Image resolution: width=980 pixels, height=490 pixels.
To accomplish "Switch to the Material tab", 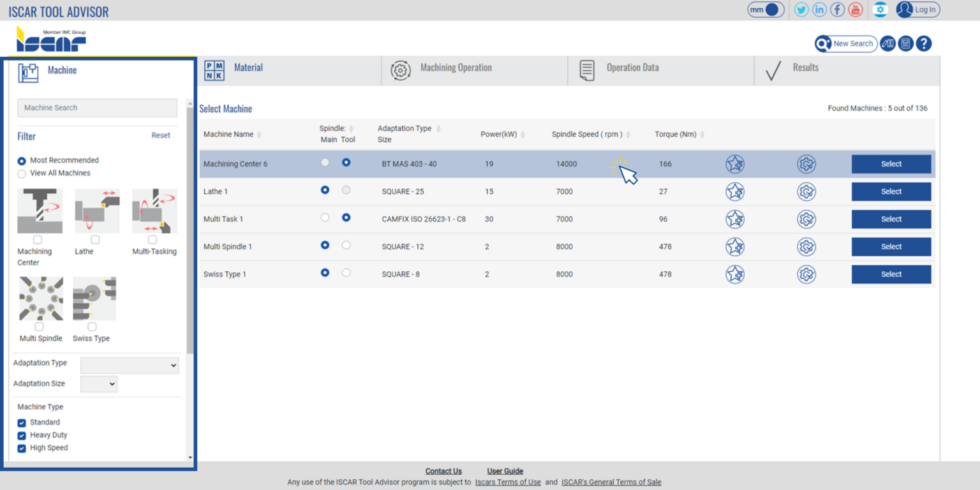I will pos(248,67).
